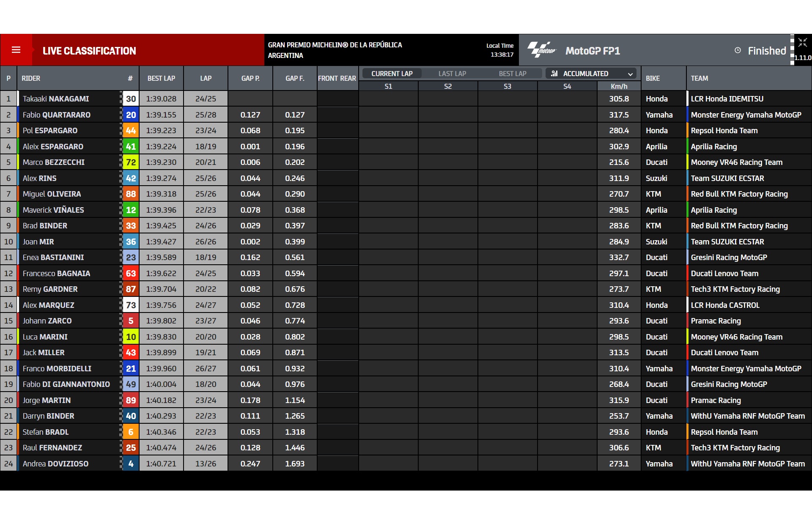812x510 pixels.
Task: Click the RIDER column header
Action: (31, 78)
